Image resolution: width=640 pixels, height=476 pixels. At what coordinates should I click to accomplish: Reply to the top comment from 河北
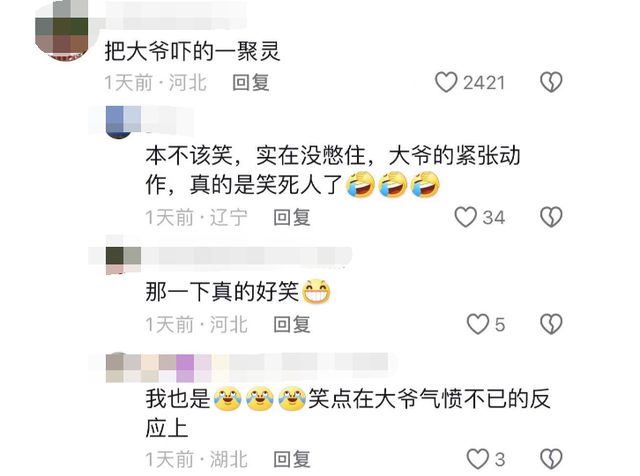(251, 82)
